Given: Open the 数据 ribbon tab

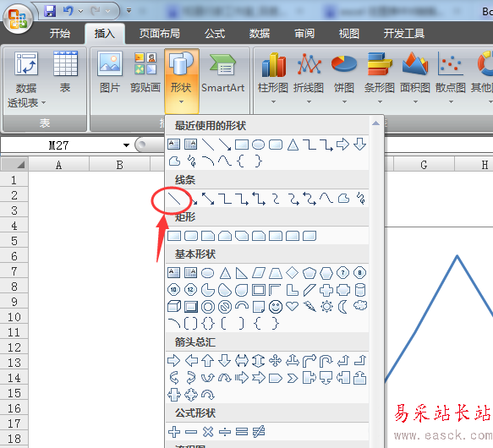Looking at the screenshot, I should click(260, 33).
